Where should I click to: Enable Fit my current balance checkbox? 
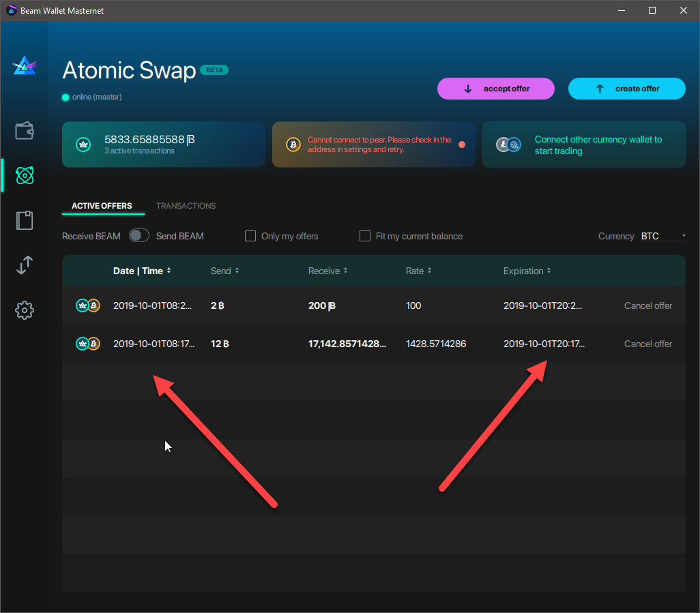click(365, 236)
